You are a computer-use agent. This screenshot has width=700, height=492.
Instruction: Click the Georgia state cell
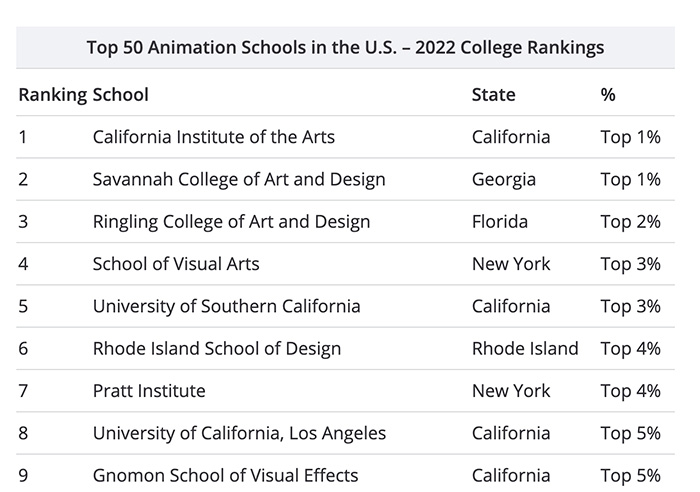click(503, 180)
